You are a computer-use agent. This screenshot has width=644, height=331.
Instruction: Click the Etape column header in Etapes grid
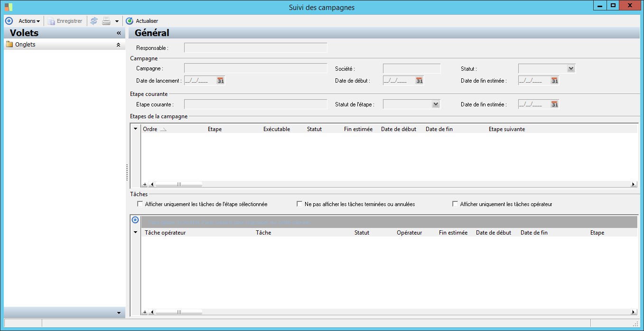[x=215, y=129]
